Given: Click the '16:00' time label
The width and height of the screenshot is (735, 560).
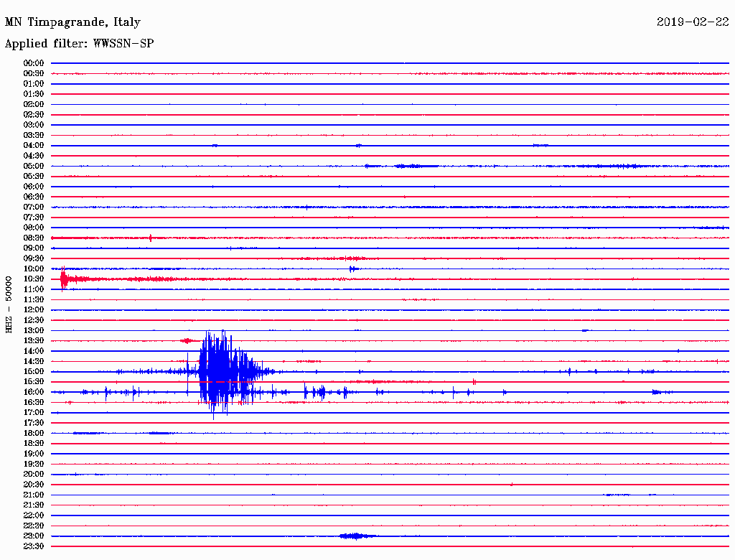Looking at the screenshot, I should [33, 392].
